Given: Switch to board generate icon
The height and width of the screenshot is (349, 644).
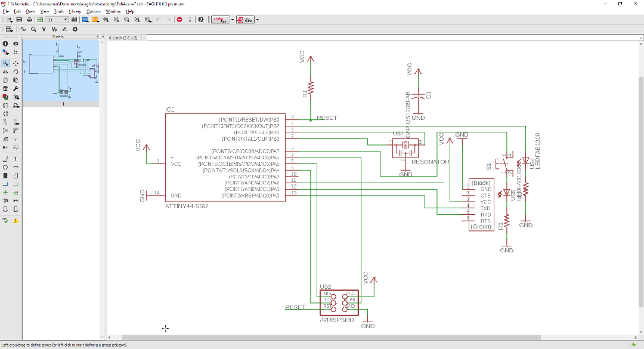Looking at the screenshot, I should [x=41, y=19].
